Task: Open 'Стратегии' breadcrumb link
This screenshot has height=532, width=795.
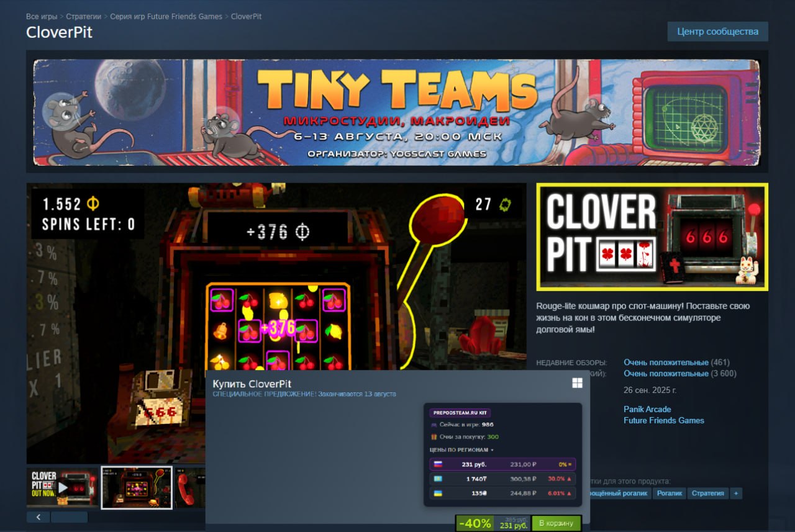Action: [x=83, y=17]
